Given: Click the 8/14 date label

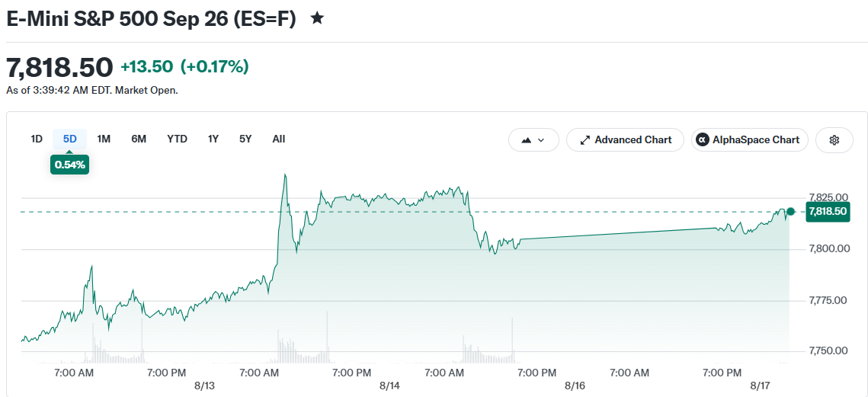Looking at the screenshot, I should coord(389,385).
